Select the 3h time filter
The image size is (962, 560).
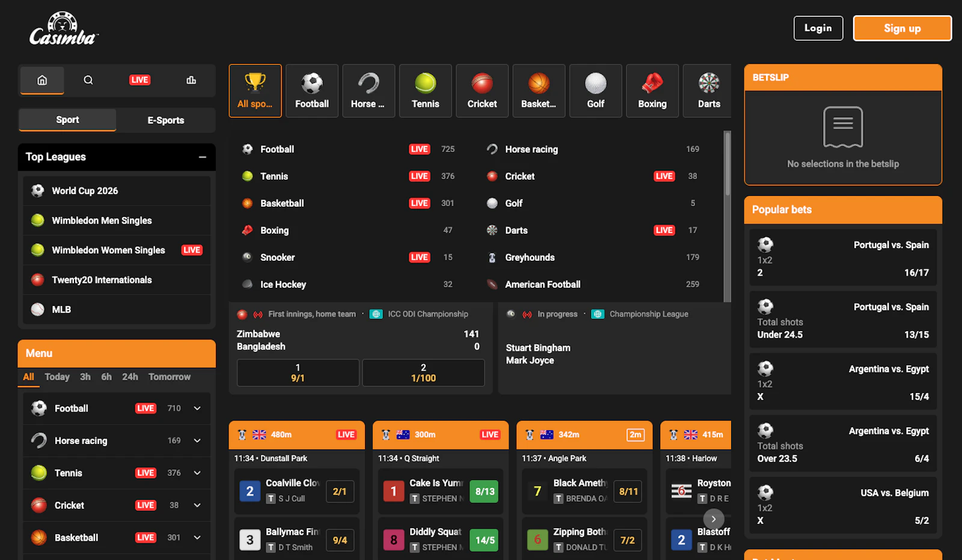(x=85, y=377)
